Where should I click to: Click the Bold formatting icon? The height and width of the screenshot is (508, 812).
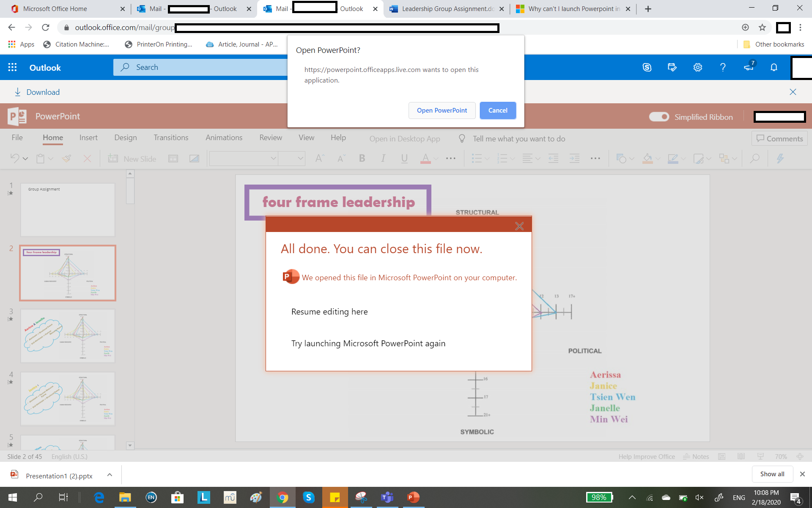[362, 158]
